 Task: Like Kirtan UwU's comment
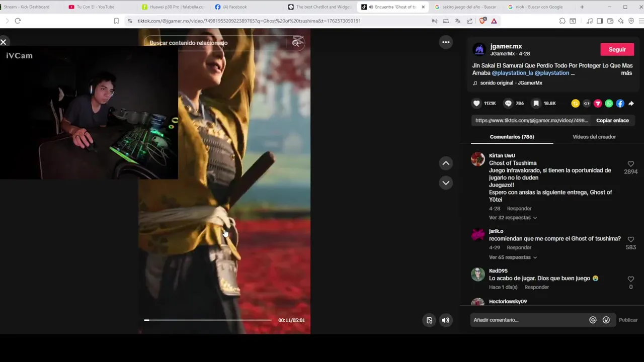(630, 164)
